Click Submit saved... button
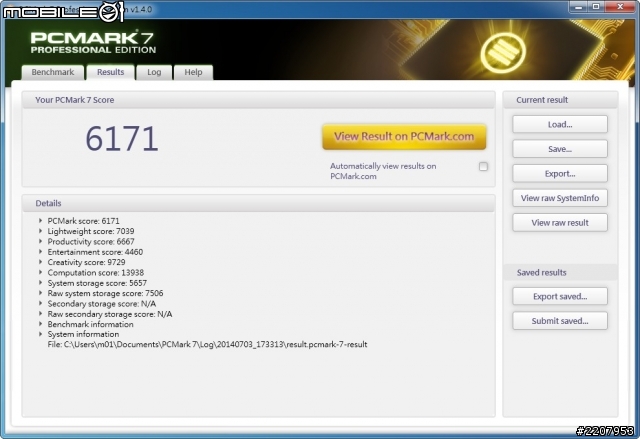The width and height of the screenshot is (640, 439). point(560,321)
